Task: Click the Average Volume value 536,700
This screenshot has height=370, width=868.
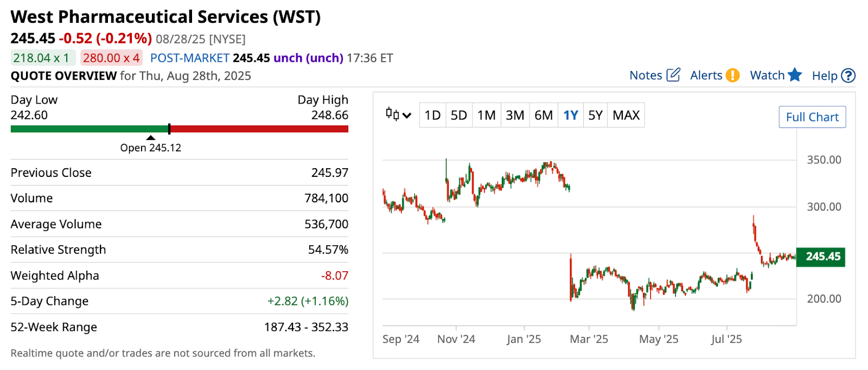Action: coord(326,224)
